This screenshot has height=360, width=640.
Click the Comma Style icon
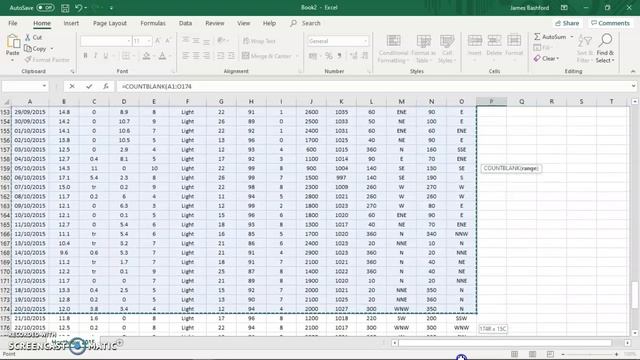coord(340,56)
